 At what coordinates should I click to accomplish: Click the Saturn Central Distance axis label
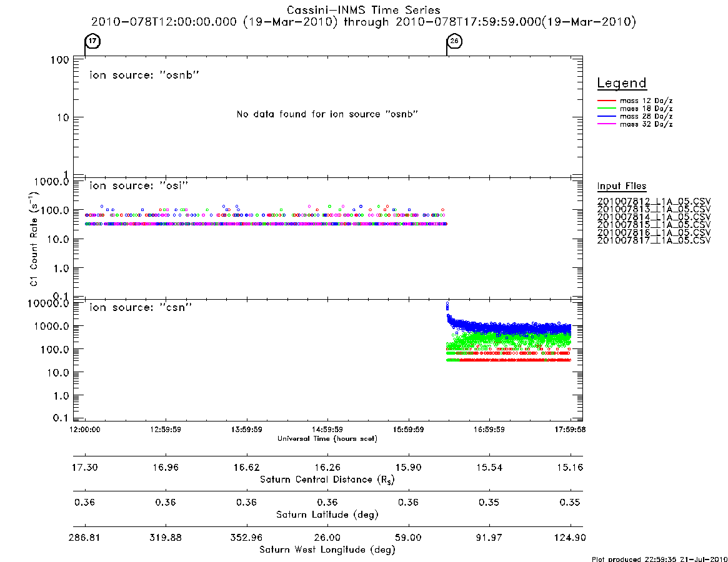327,480
